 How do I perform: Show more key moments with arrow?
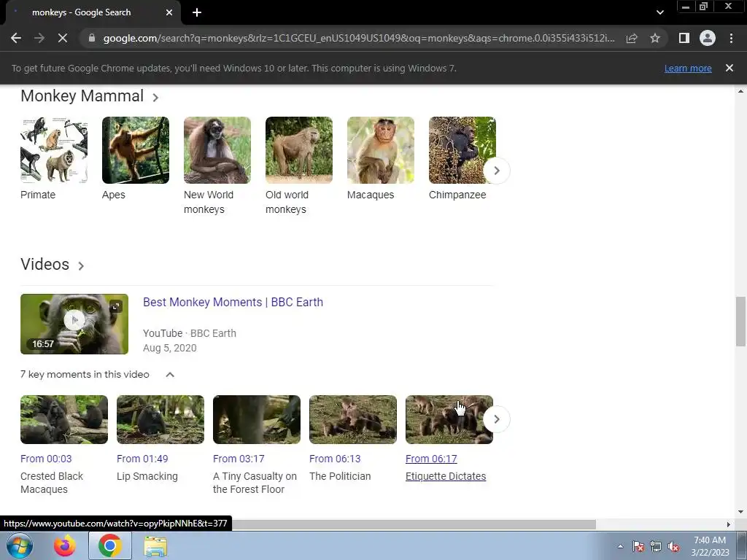(496, 419)
